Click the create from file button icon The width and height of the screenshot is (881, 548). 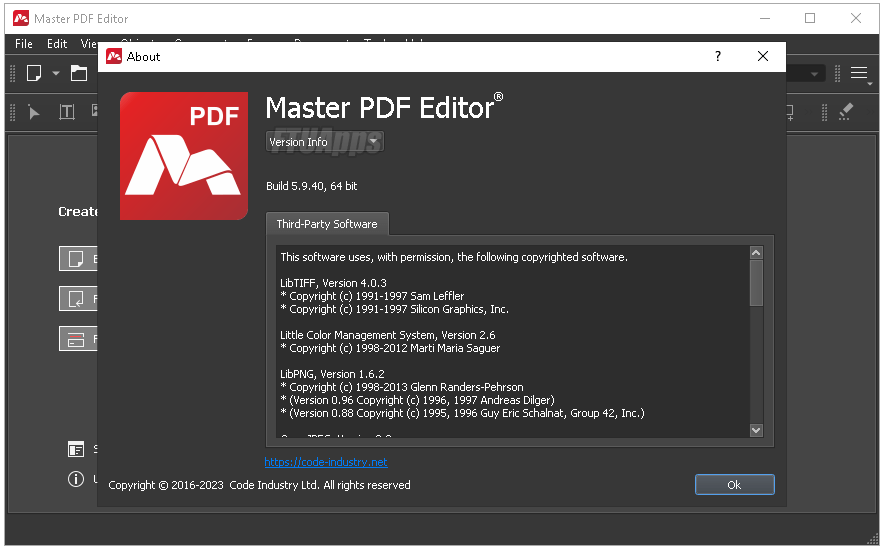pos(76,298)
